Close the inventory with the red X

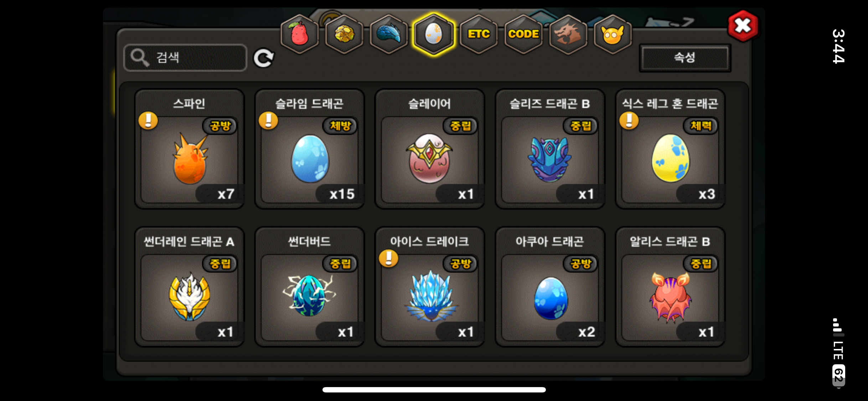tap(743, 26)
